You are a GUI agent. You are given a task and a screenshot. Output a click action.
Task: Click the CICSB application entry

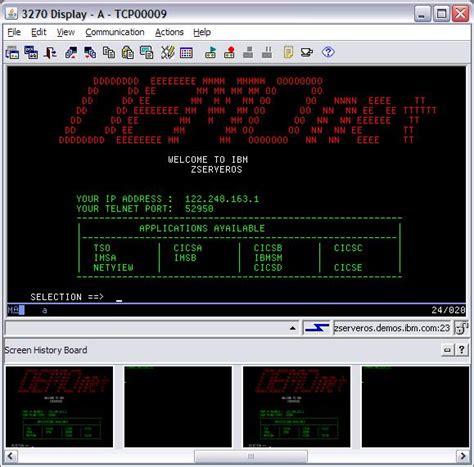pyautogui.click(x=268, y=248)
